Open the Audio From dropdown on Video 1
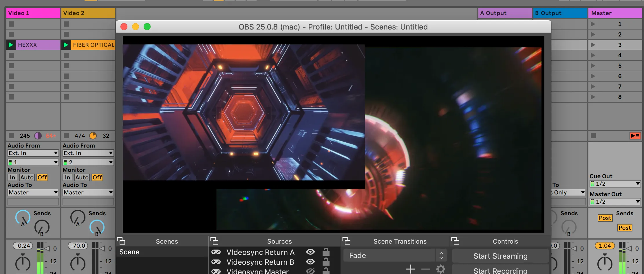This screenshot has height=274, width=644. [33, 153]
